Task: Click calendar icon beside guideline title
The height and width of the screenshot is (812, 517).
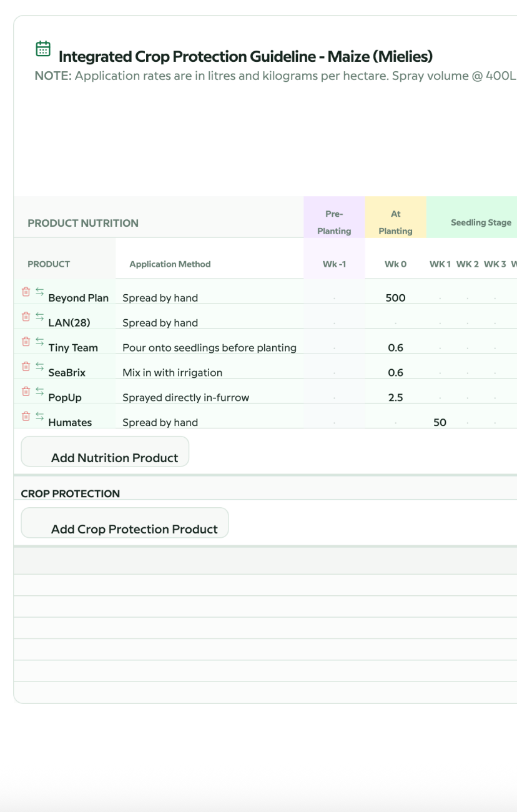Action: pyautogui.click(x=43, y=49)
